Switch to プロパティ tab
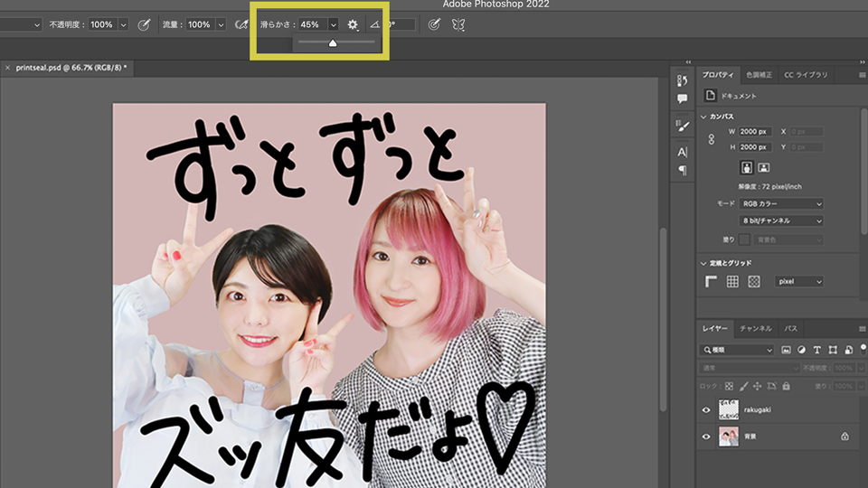Image resolution: width=868 pixels, height=488 pixels. pos(717,75)
